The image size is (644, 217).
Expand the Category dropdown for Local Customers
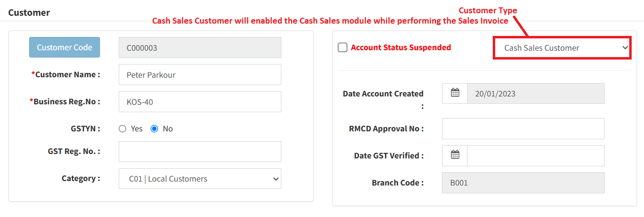pyautogui.click(x=200, y=179)
